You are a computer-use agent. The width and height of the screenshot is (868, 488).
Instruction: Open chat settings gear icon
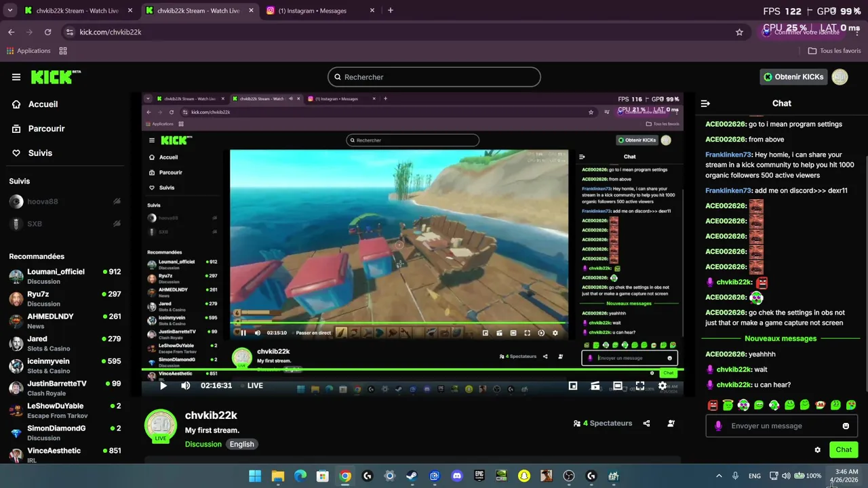point(817,450)
